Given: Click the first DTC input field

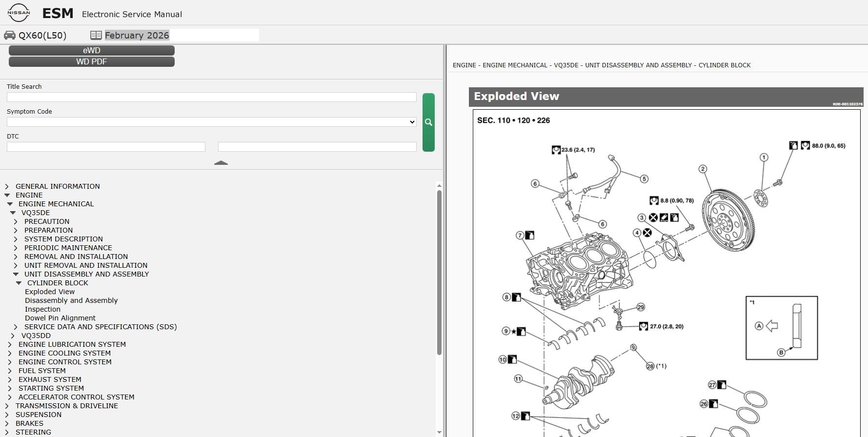Looking at the screenshot, I should [106, 147].
